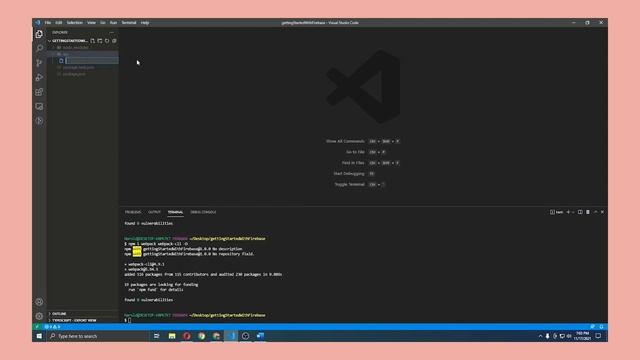This screenshot has width=640, height=360.
Task: Click the Refresh Explorer icon
Action: click(107, 41)
